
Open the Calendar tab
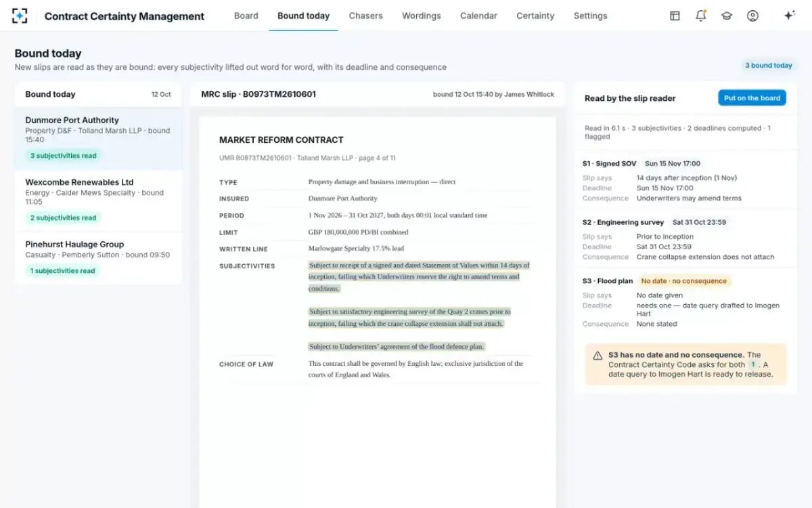478,16
